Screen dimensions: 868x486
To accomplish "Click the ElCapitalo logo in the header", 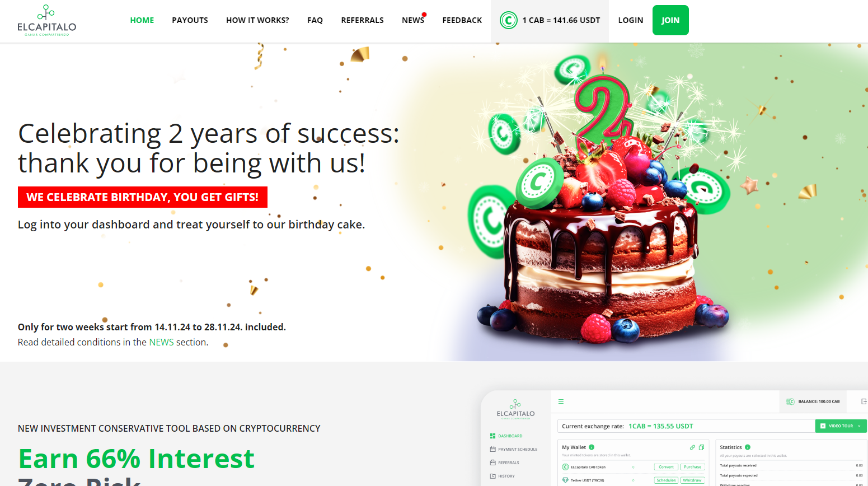I will point(46,21).
